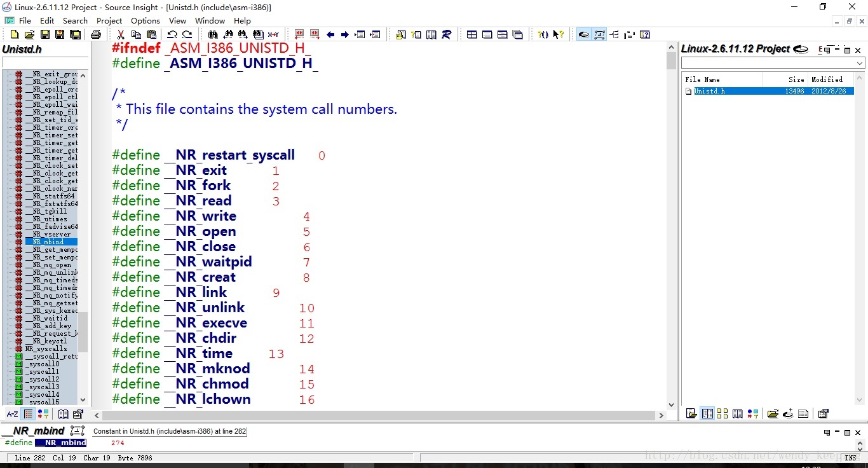Screen dimensions: 868x468
Task: Open the Browse Project Symbols book icon
Action: (x=431, y=34)
